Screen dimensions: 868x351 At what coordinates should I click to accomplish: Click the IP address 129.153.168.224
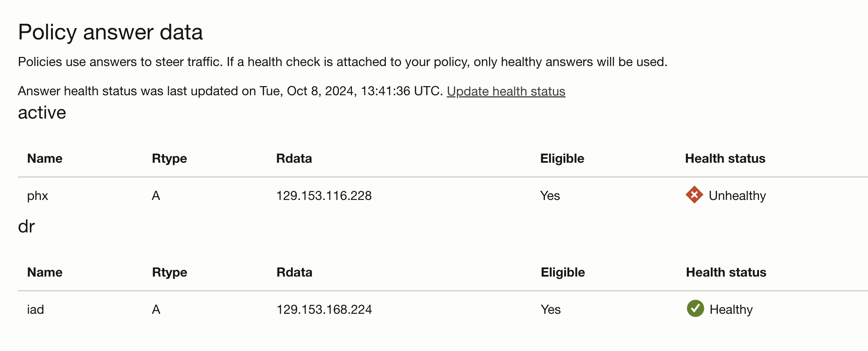pos(324,310)
